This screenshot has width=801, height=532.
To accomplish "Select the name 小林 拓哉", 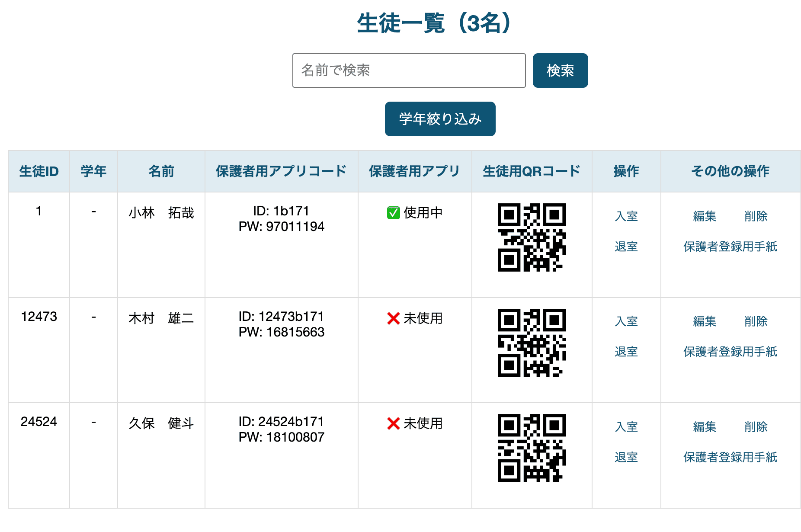I will pos(161,213).
